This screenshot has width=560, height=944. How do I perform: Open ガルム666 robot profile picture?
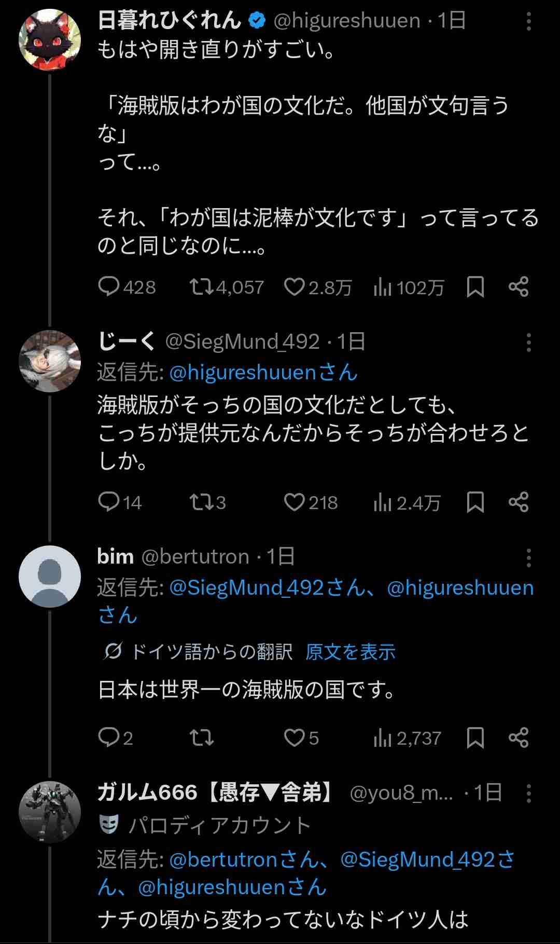point(50,812)
